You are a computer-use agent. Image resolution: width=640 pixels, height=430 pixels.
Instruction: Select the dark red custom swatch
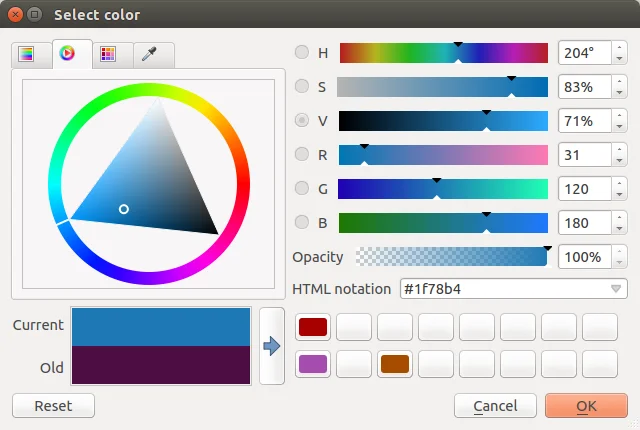tap(313, 327)
